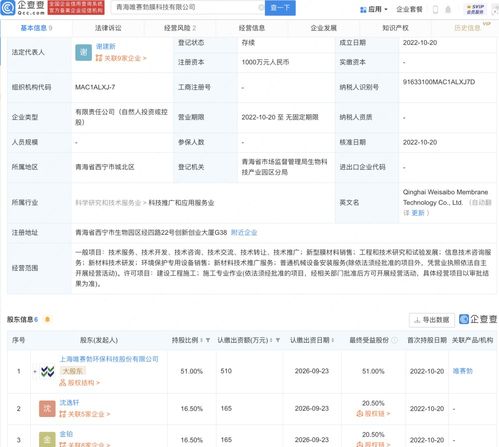
Task: Click the 应用 grid icon
Action: [x=363, y=10]
